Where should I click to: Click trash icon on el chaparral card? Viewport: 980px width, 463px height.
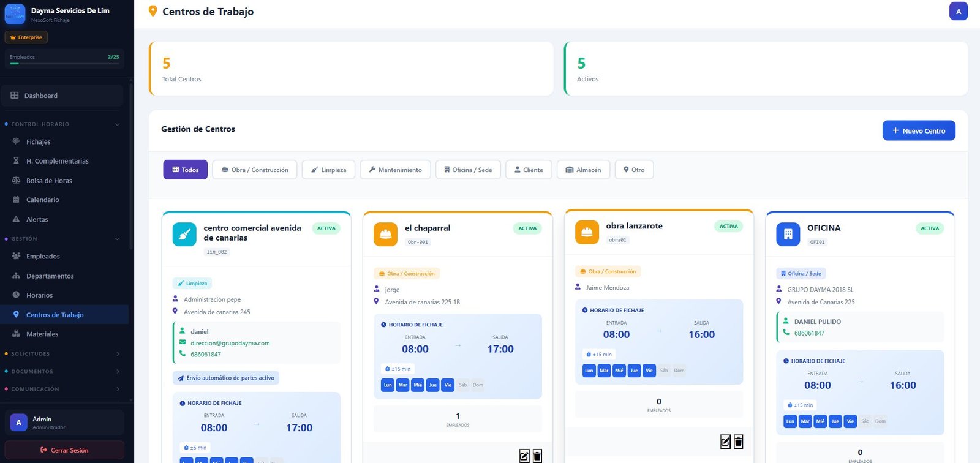pos(537,456)
